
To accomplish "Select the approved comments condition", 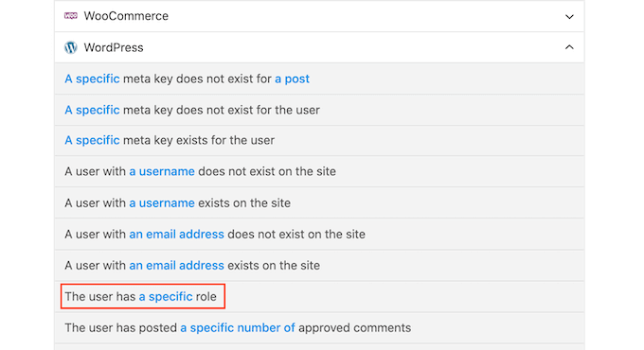I will click(319, 328).
